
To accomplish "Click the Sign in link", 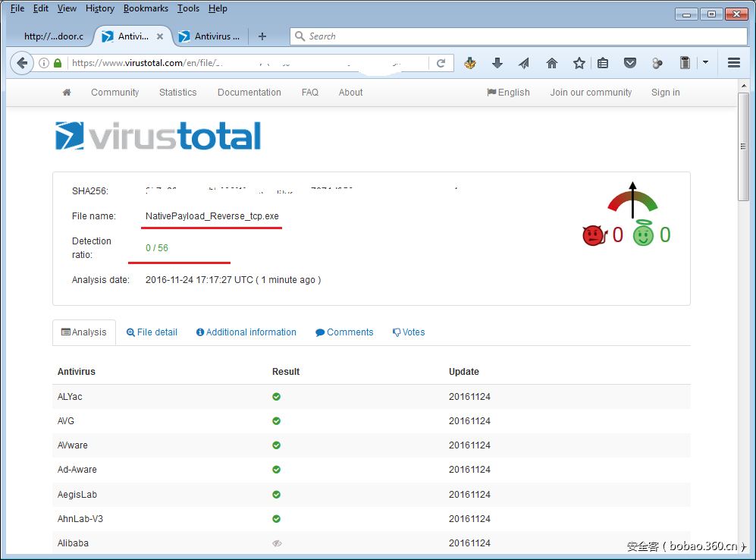I will [665, 93].
